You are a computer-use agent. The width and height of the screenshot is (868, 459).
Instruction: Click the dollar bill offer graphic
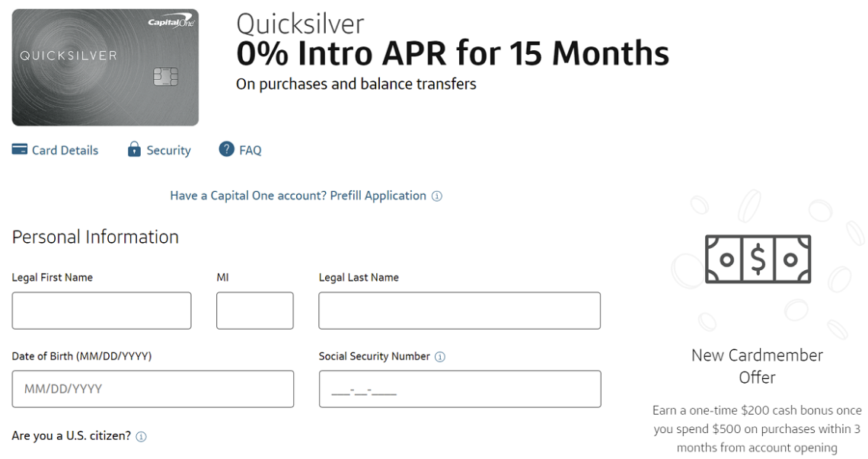tap(757, 259)
